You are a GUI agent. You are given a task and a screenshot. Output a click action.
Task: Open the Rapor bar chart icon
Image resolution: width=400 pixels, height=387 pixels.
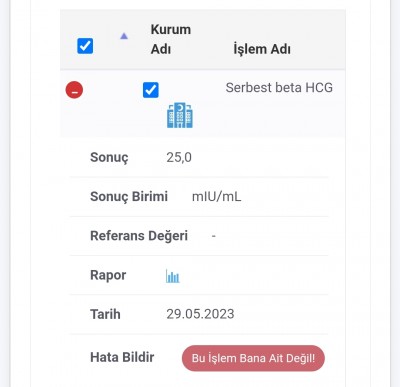[173, 276]
